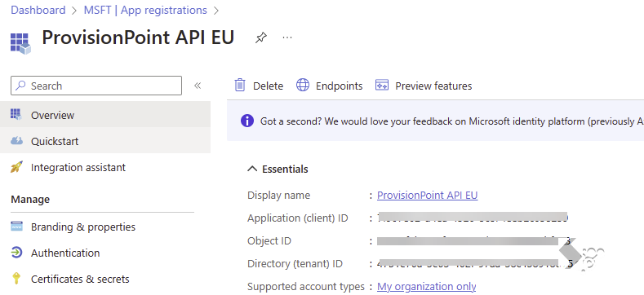
Task: Click the Search input field
Action: pos(96,86)
